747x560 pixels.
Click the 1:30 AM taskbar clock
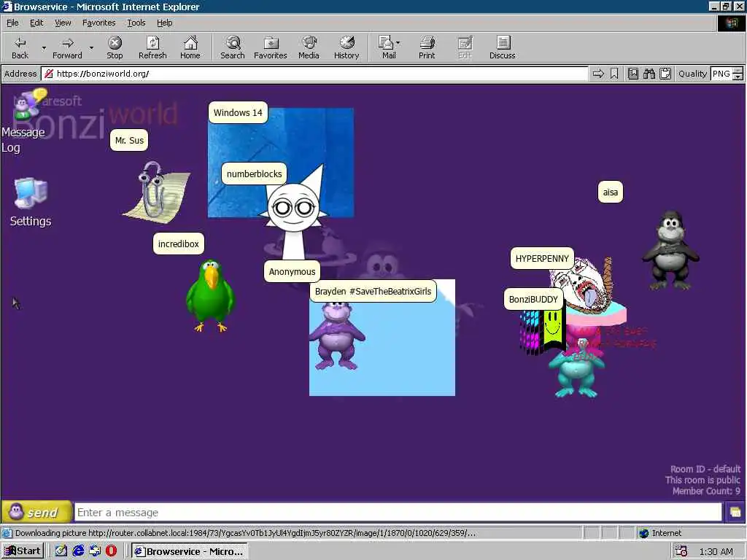[x=716, y=551]
